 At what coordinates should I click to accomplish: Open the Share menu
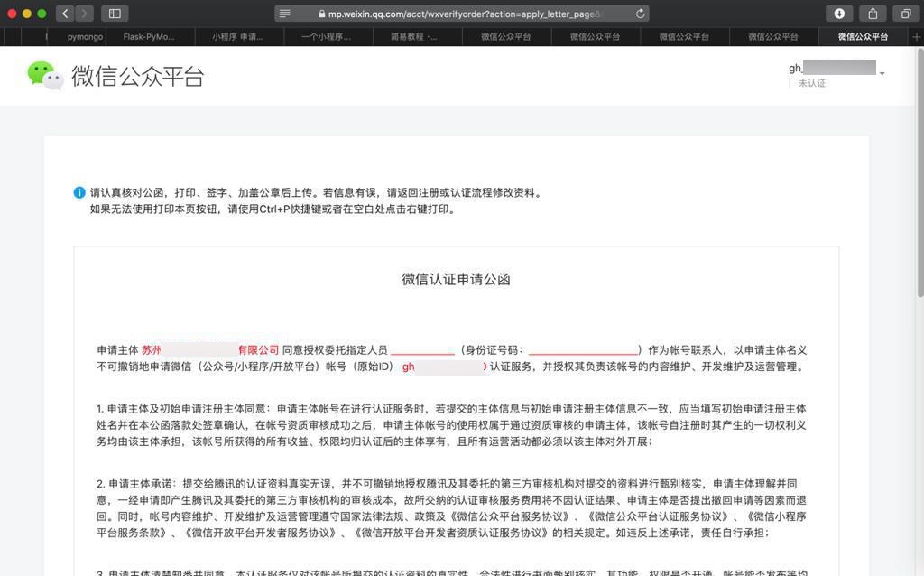click(x=873, y=14)
